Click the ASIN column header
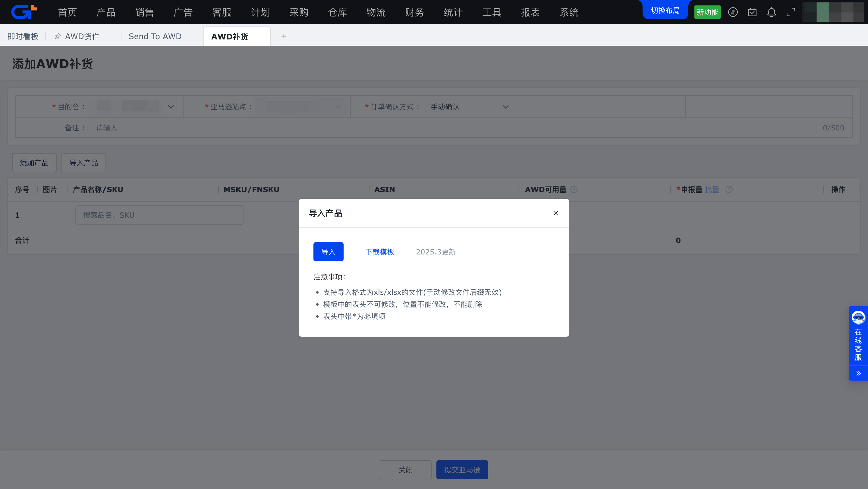The image size is (868, 489). point(385,189)
